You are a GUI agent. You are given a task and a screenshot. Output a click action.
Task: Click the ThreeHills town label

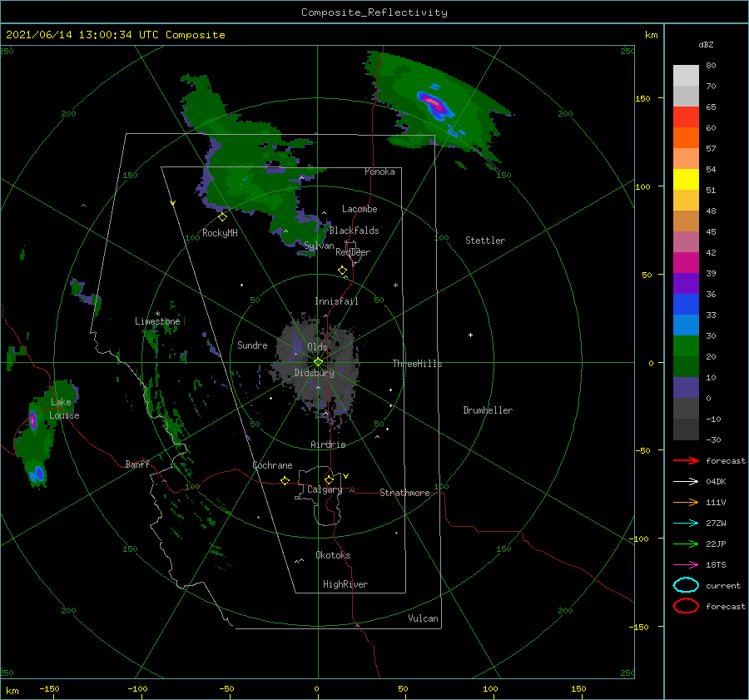tap(417, 364)
